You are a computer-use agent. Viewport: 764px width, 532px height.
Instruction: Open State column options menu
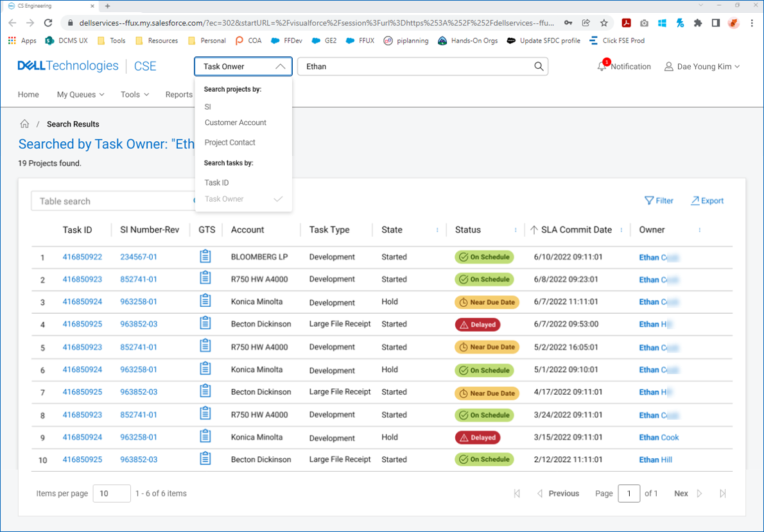click(437, 230)
